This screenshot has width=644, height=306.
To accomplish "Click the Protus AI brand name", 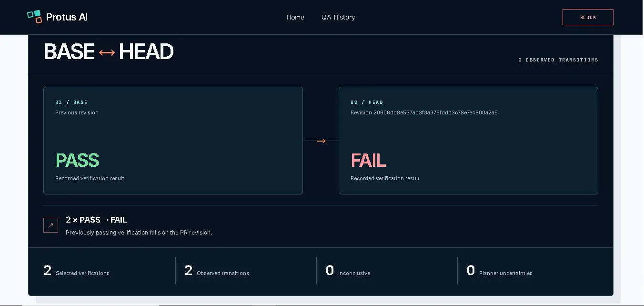I will pyautogui.click(x=67, y=17).
